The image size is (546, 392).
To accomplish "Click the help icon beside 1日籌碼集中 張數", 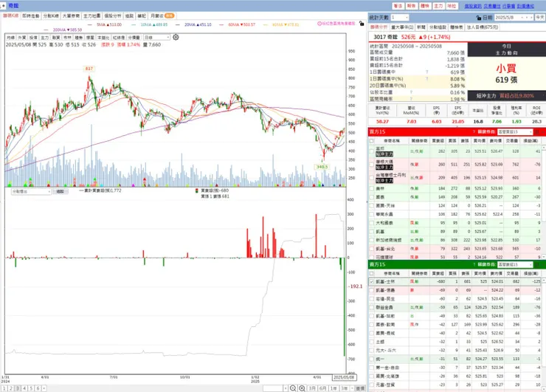I will click(427, 72).
